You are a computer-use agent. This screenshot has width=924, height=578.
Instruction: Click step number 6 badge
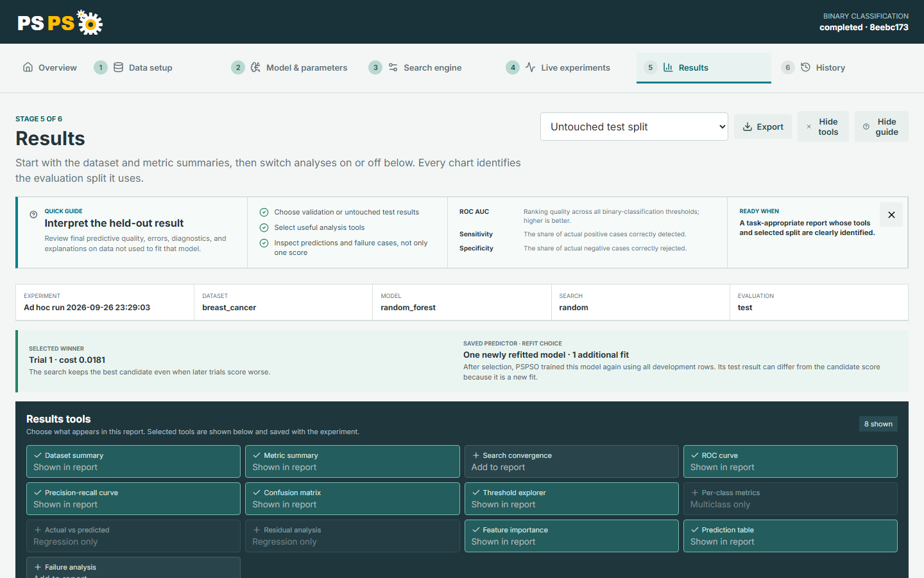788,67
